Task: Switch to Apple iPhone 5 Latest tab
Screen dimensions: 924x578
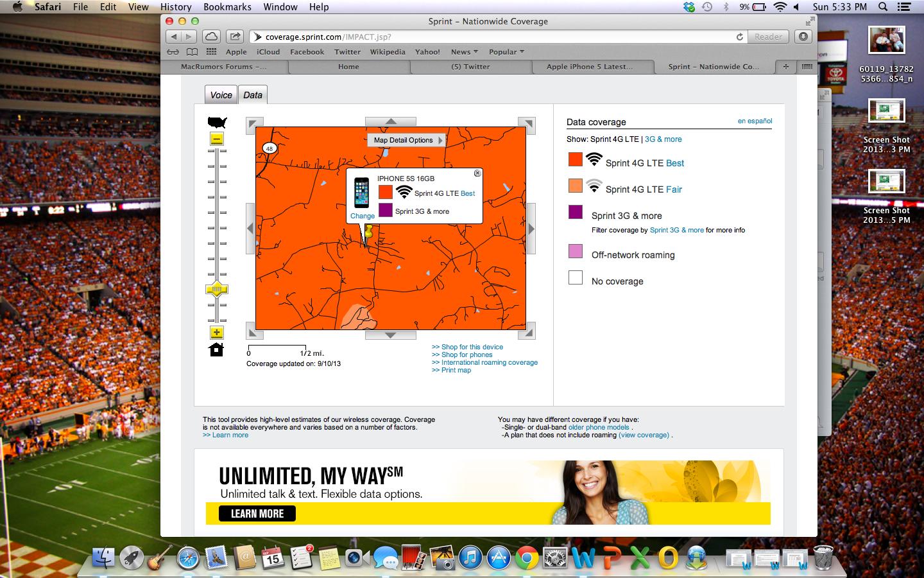Action: [590, 67]
